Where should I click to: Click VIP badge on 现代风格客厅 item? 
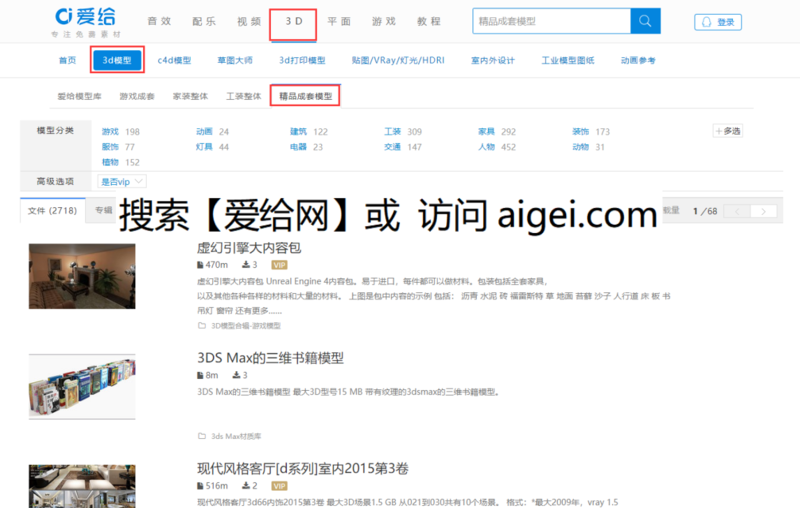click(279, 486)
